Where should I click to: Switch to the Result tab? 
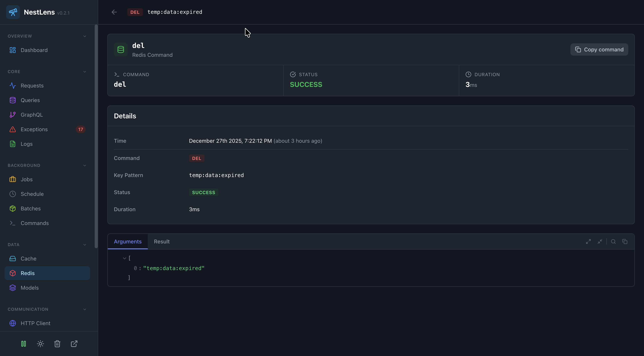click(x=162, y=241)
